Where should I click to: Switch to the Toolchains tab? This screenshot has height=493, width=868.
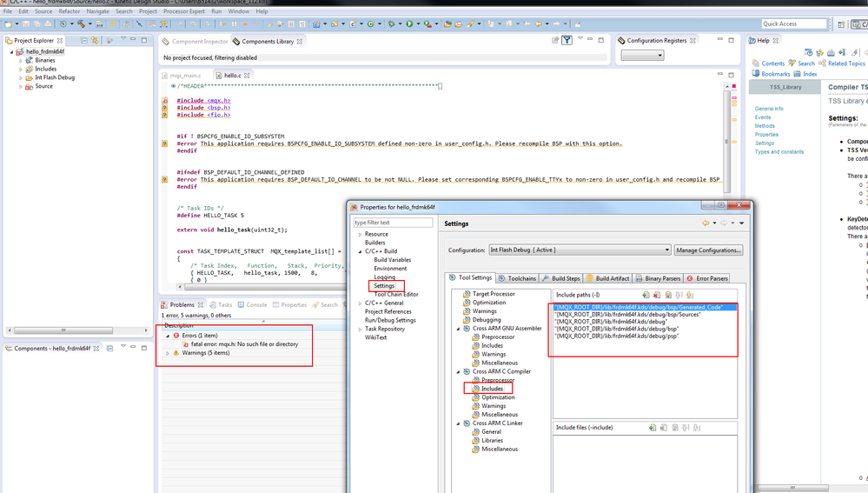point(517,278)
